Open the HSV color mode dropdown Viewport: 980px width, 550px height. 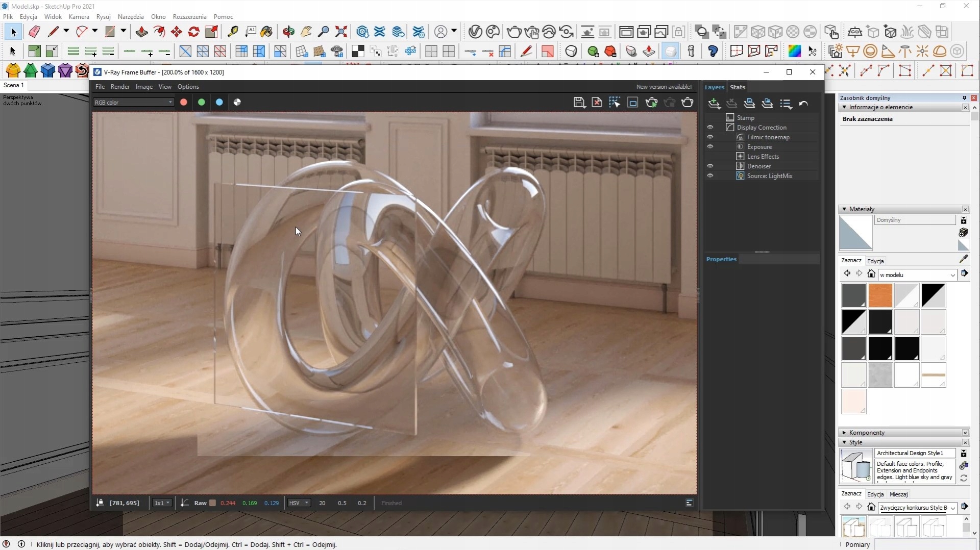coord(299,503)
